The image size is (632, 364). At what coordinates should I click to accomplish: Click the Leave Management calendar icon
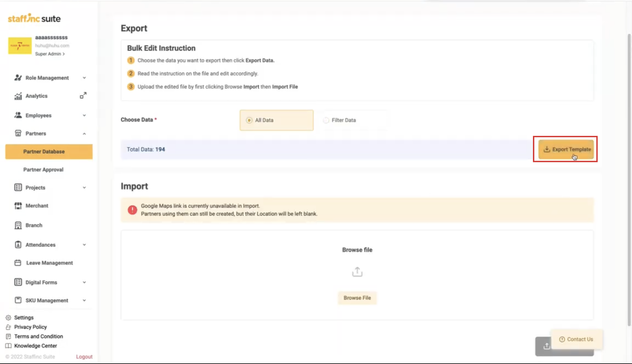[x=18, y=263]
